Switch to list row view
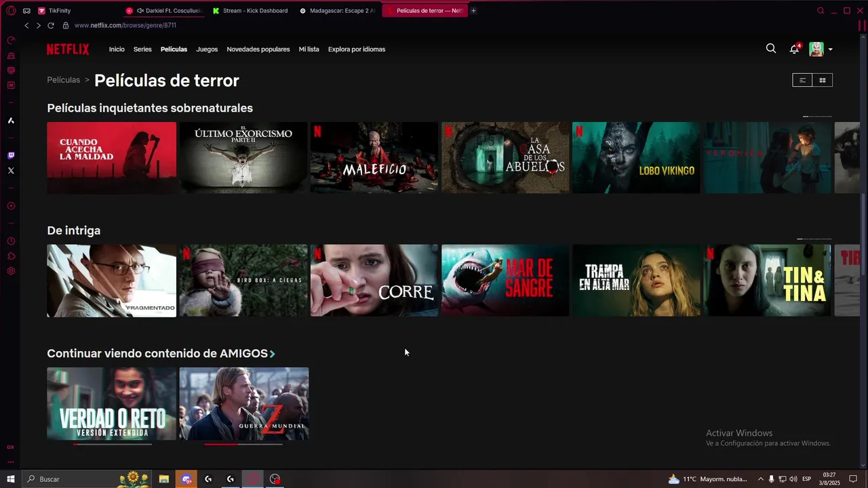This screenshot has height=488, width=868. tap(802, 80)
